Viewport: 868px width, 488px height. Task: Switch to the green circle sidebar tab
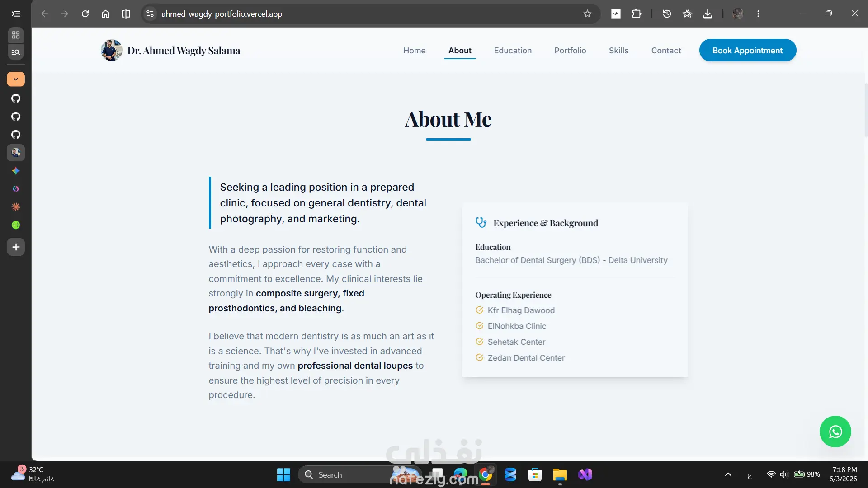click(x=16, y=225)
